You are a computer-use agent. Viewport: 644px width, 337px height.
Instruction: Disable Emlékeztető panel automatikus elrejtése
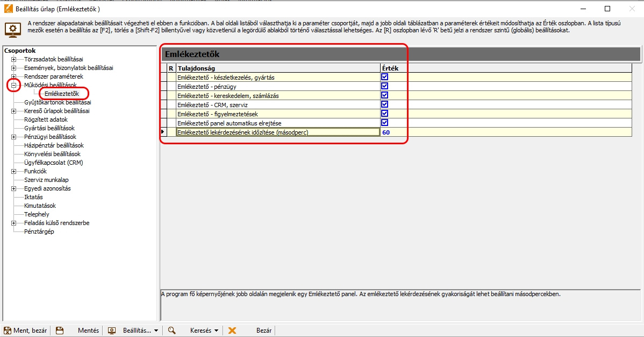(x=384, y=123)
